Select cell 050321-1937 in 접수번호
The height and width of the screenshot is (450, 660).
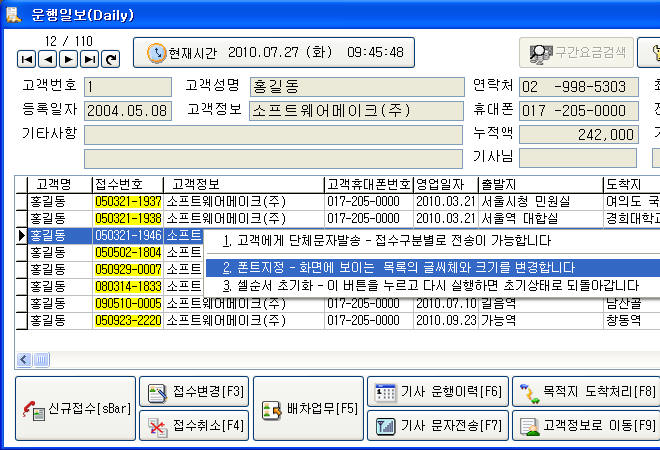point(128,202)
